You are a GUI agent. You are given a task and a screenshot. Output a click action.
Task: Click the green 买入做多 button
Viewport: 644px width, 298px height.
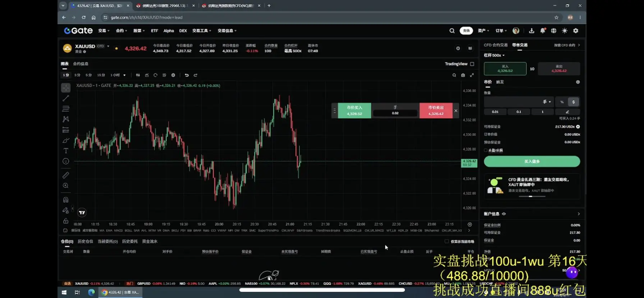[x=532, y=162]
